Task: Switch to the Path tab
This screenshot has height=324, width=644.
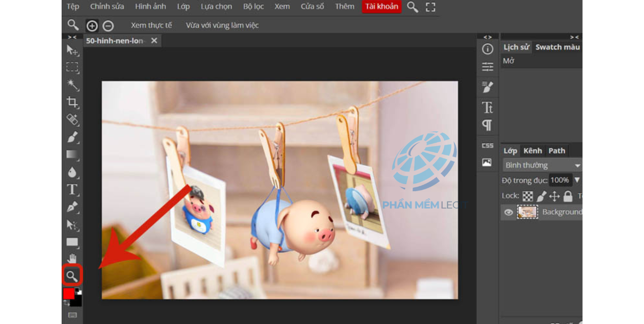Action: tap(557, 151)
